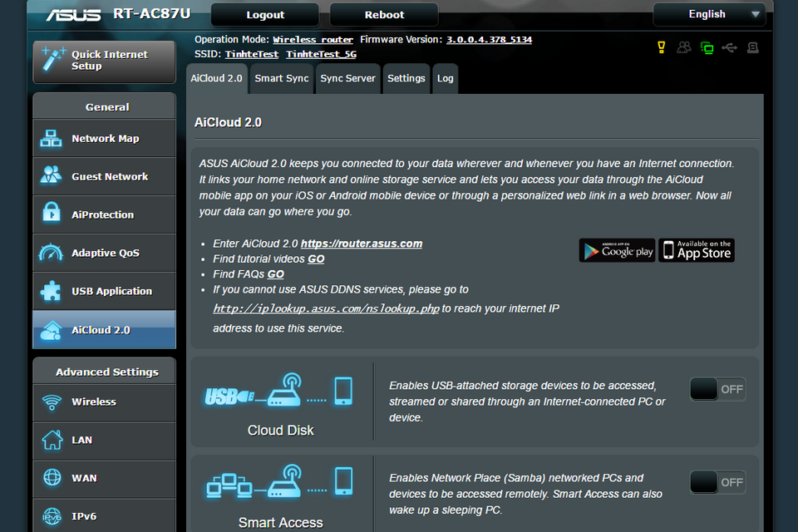The image size is (798, 532).
Task: Click the Advanced Settings section header
Action: (105, 372)
